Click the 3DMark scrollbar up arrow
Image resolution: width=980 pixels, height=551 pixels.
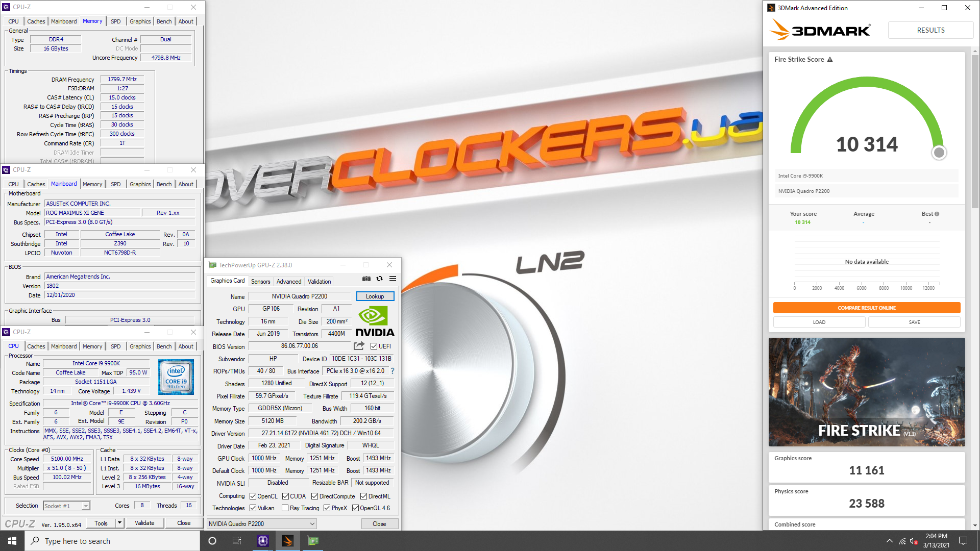click(975, 52)
